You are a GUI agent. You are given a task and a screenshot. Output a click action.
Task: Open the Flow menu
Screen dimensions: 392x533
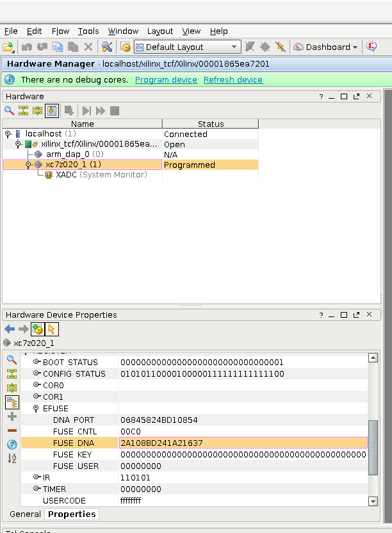tap(60, 31)
